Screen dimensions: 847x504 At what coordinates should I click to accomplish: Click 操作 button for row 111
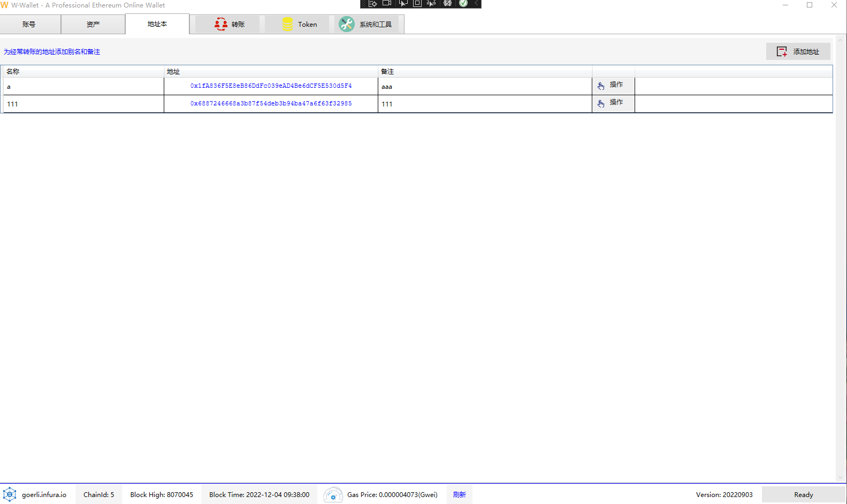[x=613, y=103]
